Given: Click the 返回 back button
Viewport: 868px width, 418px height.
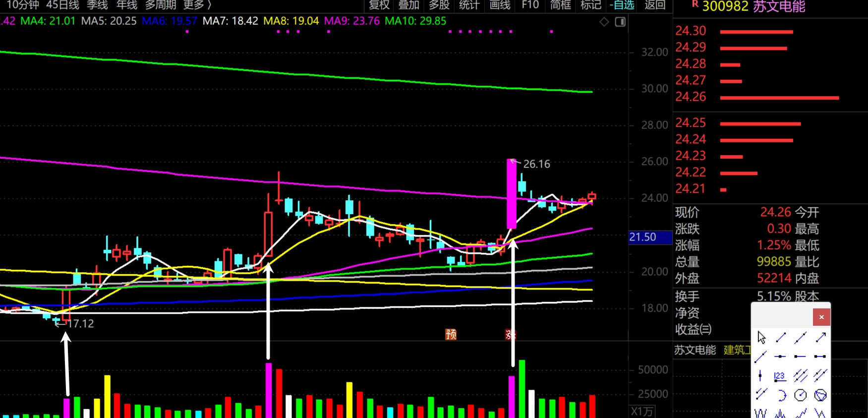Looking at the screenshot, I should [x=655, y=5].
